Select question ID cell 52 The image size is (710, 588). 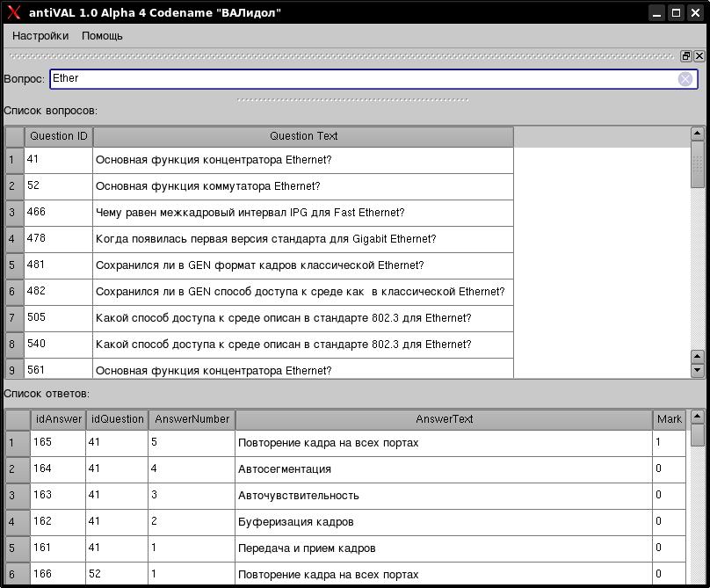tap(58, 186)
